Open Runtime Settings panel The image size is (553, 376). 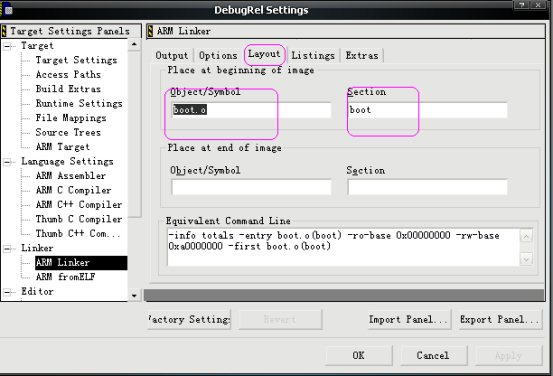pos(79,103)
